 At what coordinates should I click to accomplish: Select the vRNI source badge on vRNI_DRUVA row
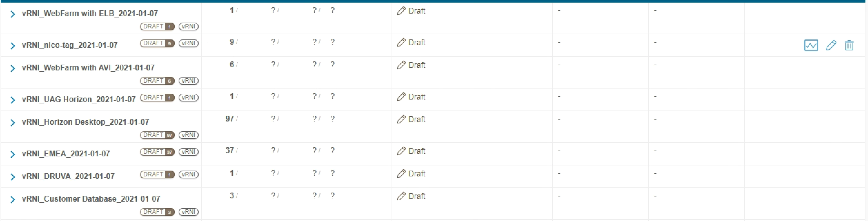point(188,175)
